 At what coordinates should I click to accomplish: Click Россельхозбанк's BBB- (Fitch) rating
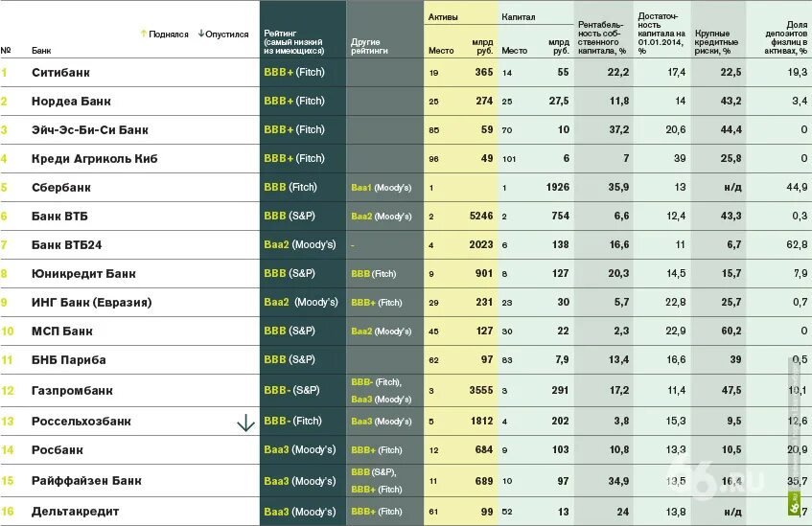tap(292, 421)
